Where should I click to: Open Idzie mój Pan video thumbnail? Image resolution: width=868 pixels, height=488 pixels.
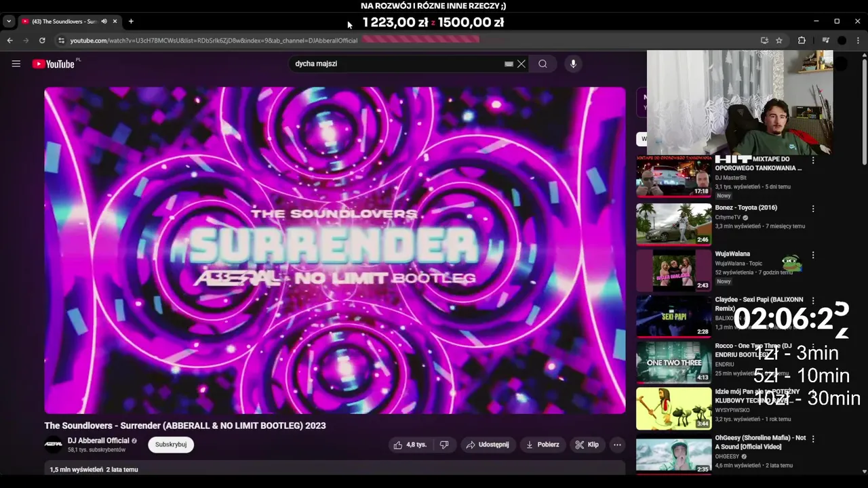pyautogui.click(x=673, y=409)
